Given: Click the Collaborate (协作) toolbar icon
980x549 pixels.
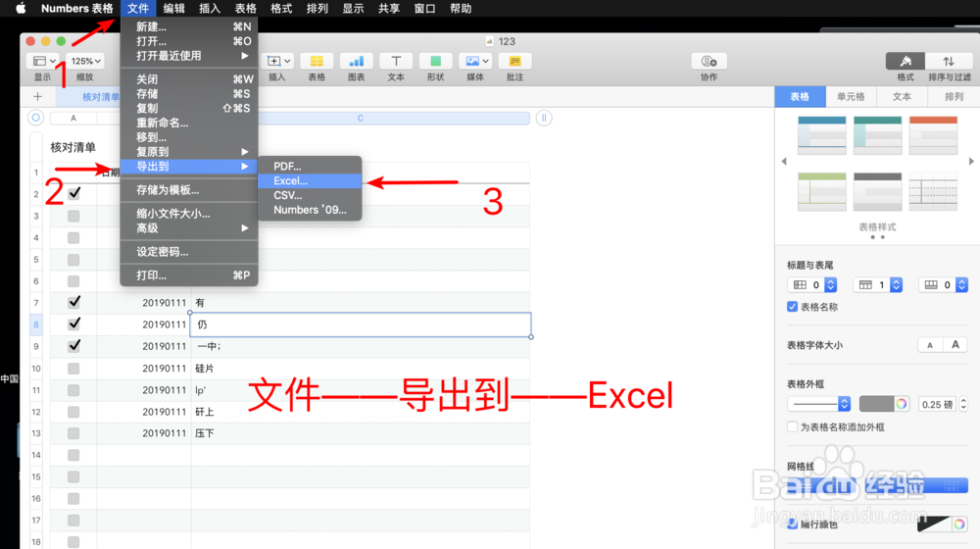Looking at the screenshot, I should pyautogui.click(x=709, y=61).
